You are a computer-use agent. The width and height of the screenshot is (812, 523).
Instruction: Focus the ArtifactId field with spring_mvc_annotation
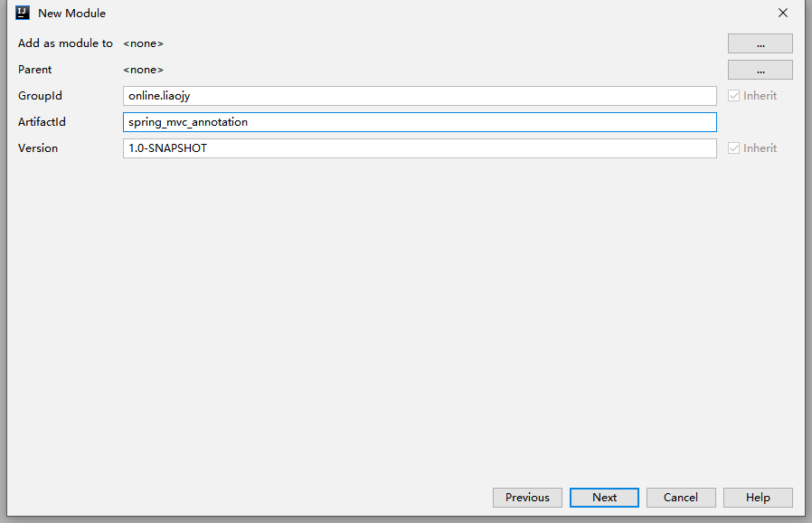click(x=420, y=122)
